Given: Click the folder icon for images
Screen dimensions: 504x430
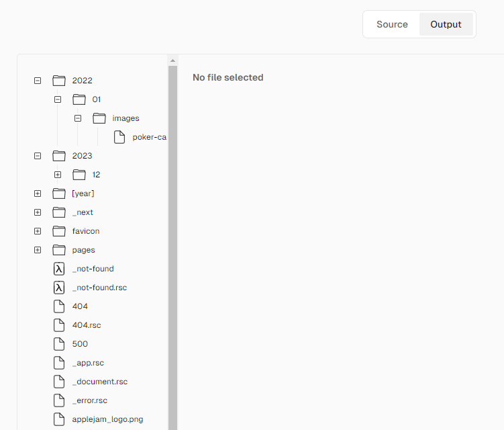Looking at the screenshot, I should pyautogui.click(x=99, y=118).
